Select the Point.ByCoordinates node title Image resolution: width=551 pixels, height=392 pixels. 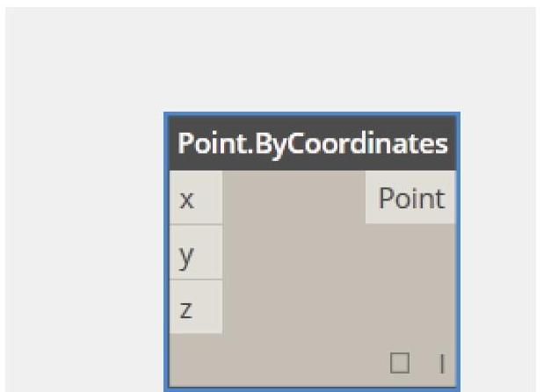(x=312, y=143)
